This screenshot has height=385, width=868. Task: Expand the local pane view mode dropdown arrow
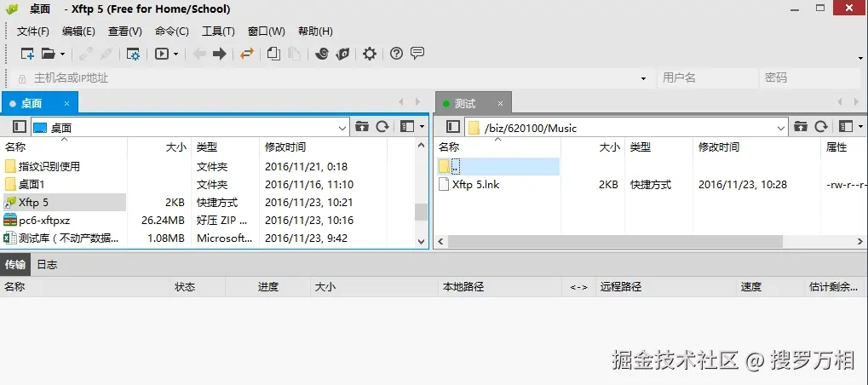coord(423,127)
